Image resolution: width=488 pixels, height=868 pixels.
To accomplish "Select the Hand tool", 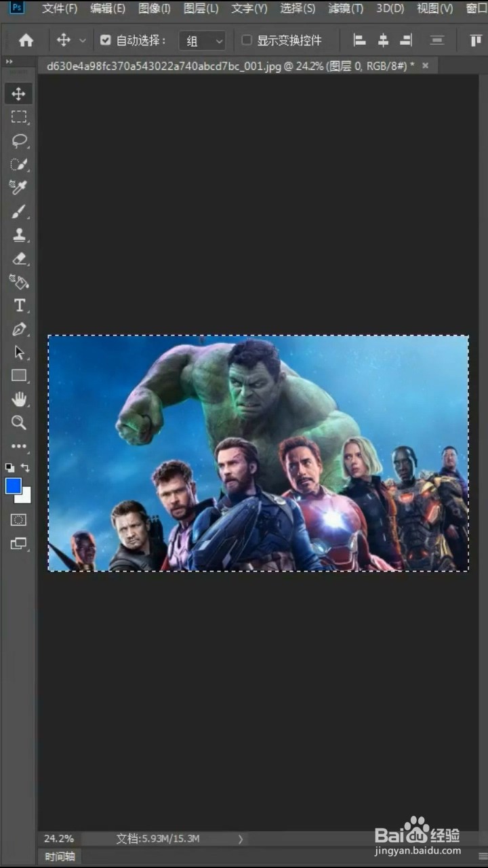I will pos(18,399).
